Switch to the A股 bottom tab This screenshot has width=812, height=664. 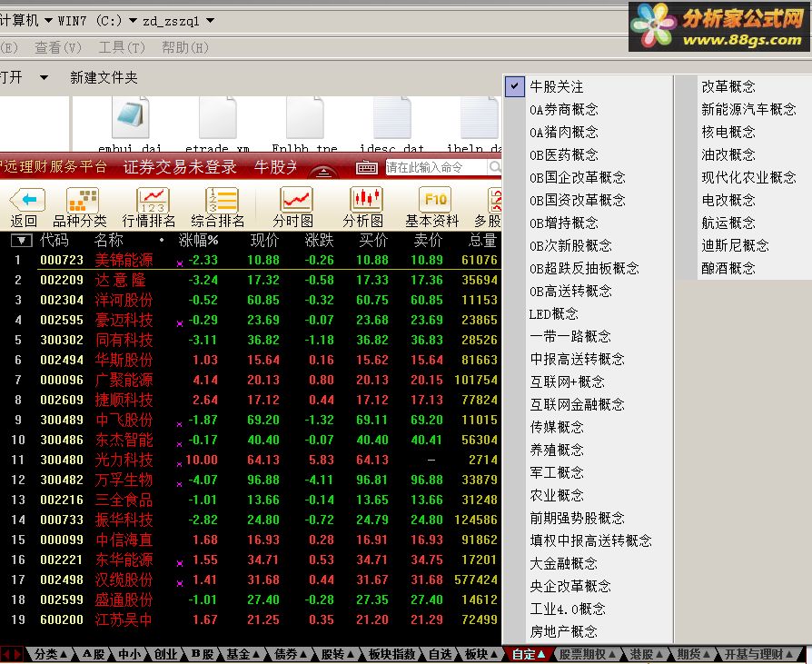click(94, 654)
